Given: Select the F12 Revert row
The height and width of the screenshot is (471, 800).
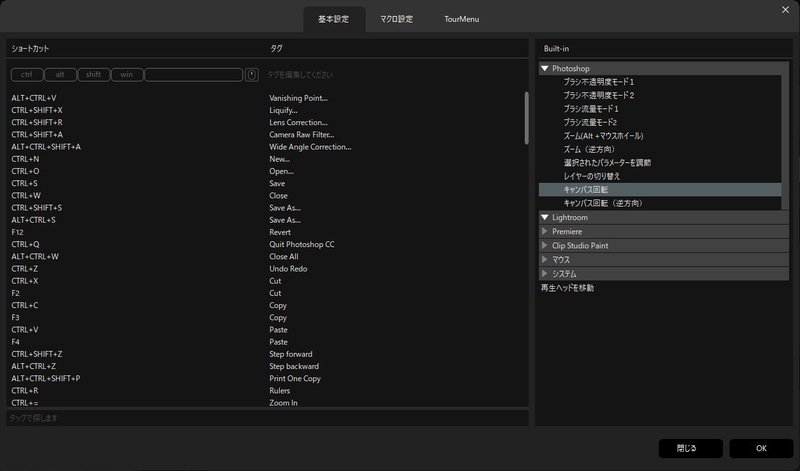Looking at the screenshot, I should (265, 232).
